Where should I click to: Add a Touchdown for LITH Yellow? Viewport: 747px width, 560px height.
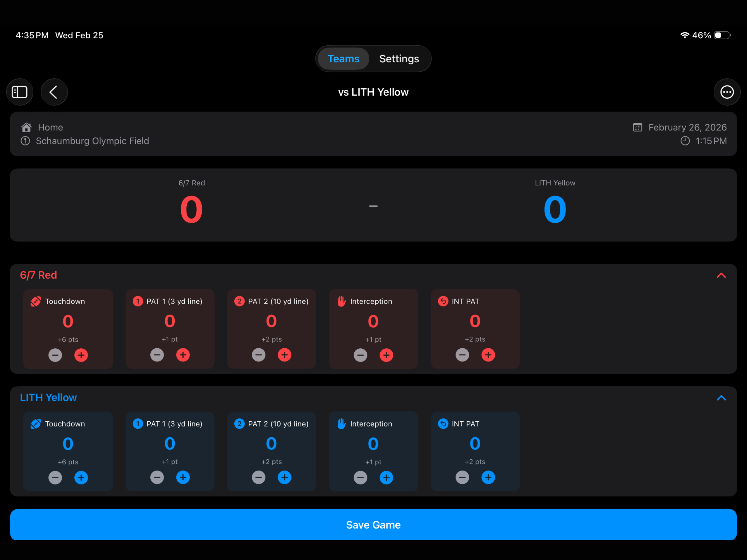pyautogui.click(x=81, y=478)
